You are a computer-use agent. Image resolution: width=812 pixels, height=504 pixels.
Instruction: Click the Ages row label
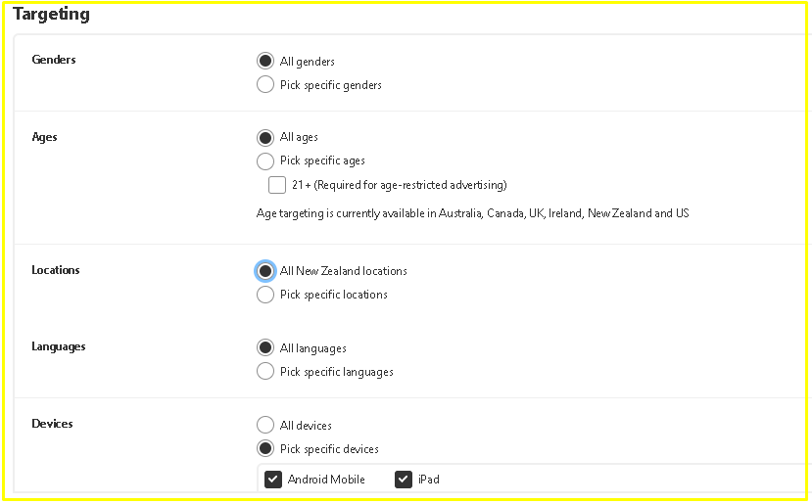(45, 137)
